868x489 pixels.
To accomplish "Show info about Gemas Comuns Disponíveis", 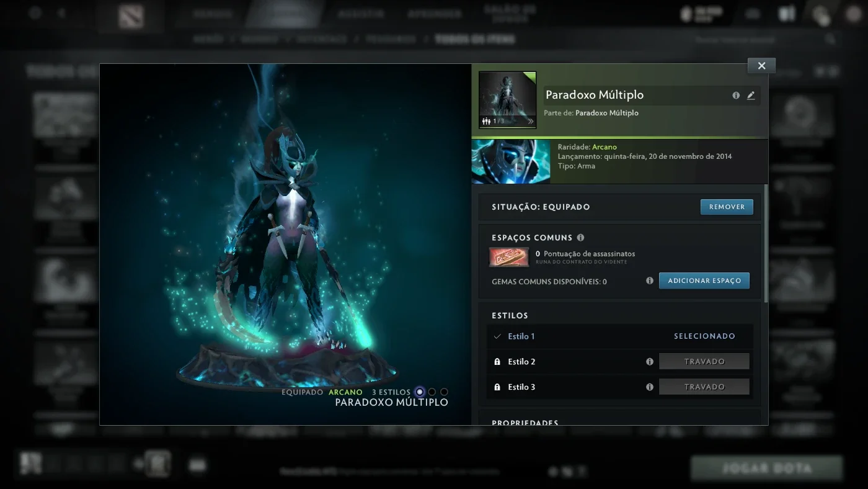I will click(650, 281).
